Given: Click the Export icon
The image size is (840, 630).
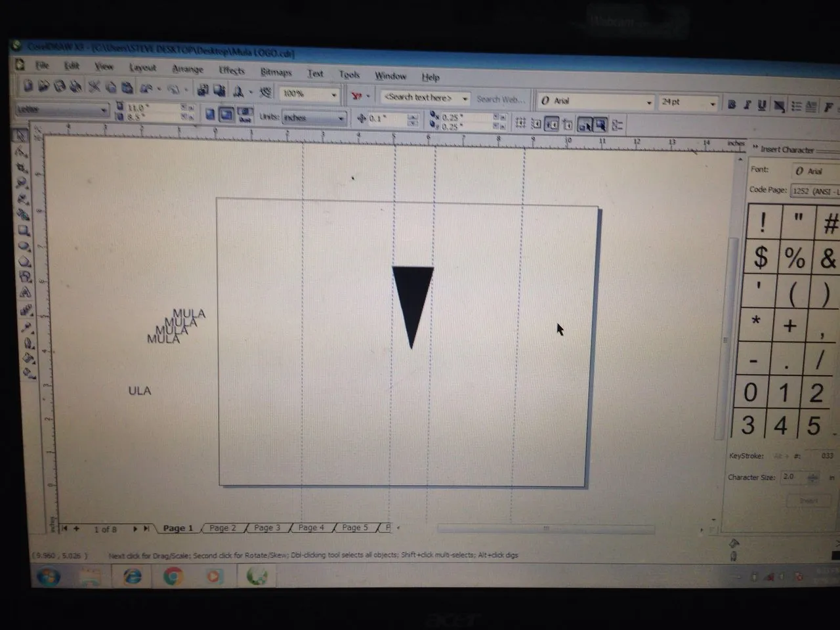Looking at the screenshot, I should pyautogui.click(x=219, y=91).
